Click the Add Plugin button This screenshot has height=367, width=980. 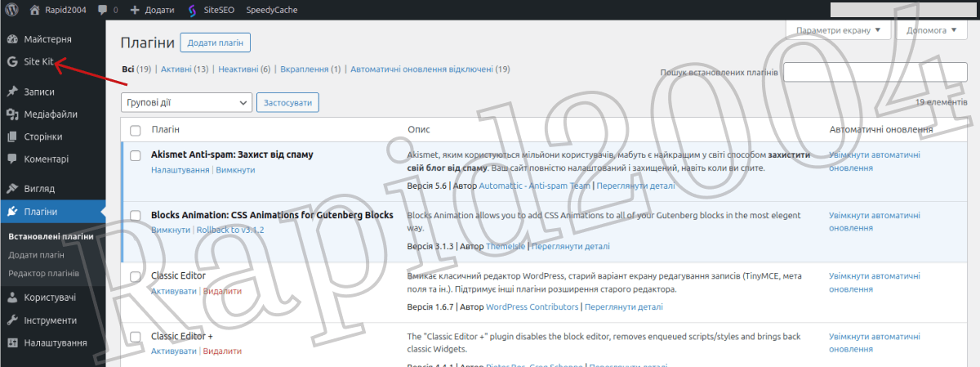point(216,43)
